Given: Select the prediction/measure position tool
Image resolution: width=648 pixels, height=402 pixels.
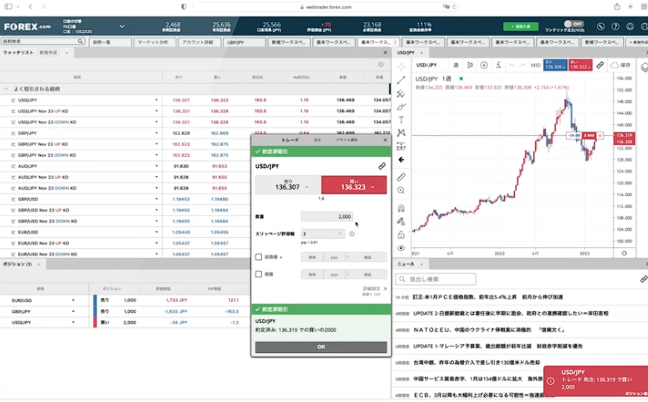Looking at the screenshot, I should (401, 146).
